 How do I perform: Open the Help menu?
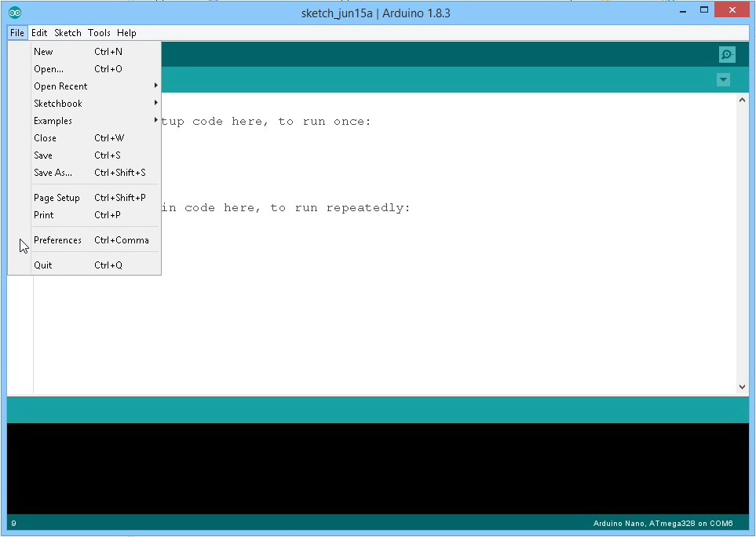click(126, 33)
